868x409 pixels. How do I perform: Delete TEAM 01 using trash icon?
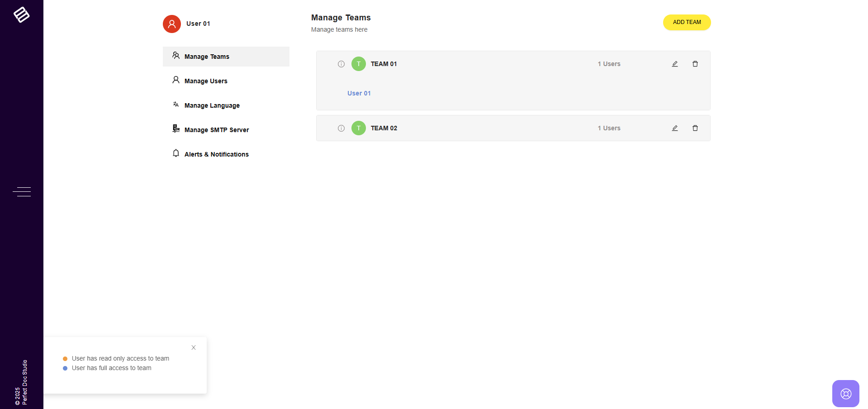click(x=695, y=64)
